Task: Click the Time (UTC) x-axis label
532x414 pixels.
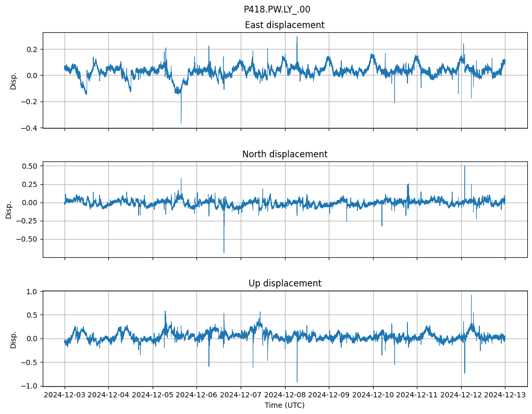Action: tap(284, 405)
